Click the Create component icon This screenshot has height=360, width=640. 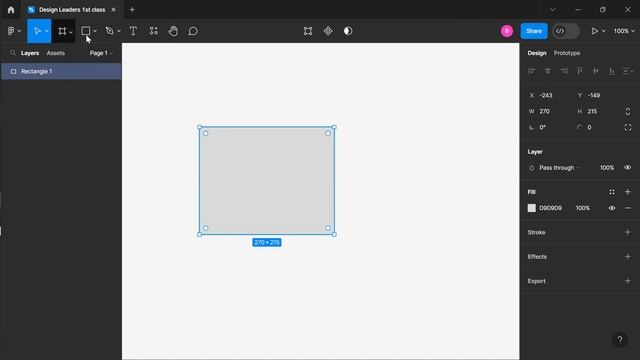(328, 31)
